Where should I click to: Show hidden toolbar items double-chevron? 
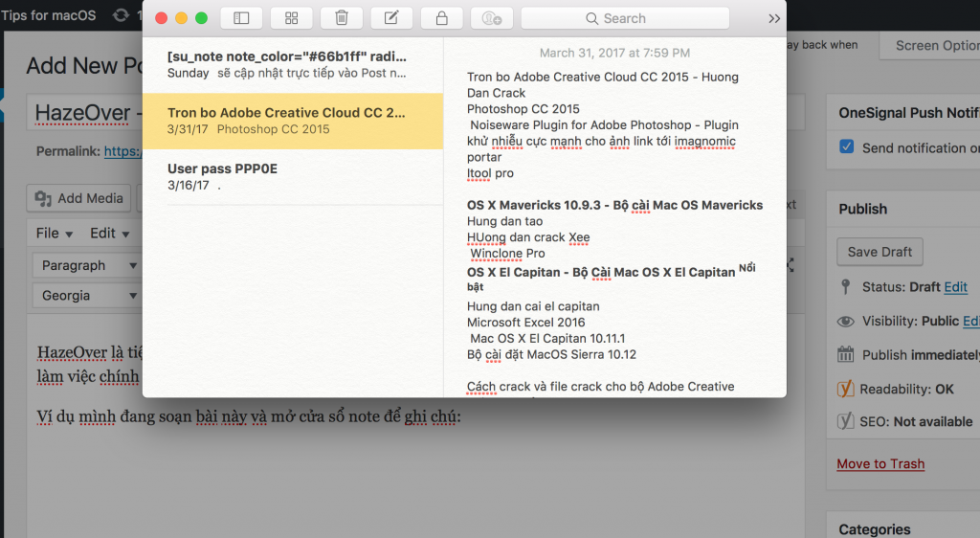(773, 18)
